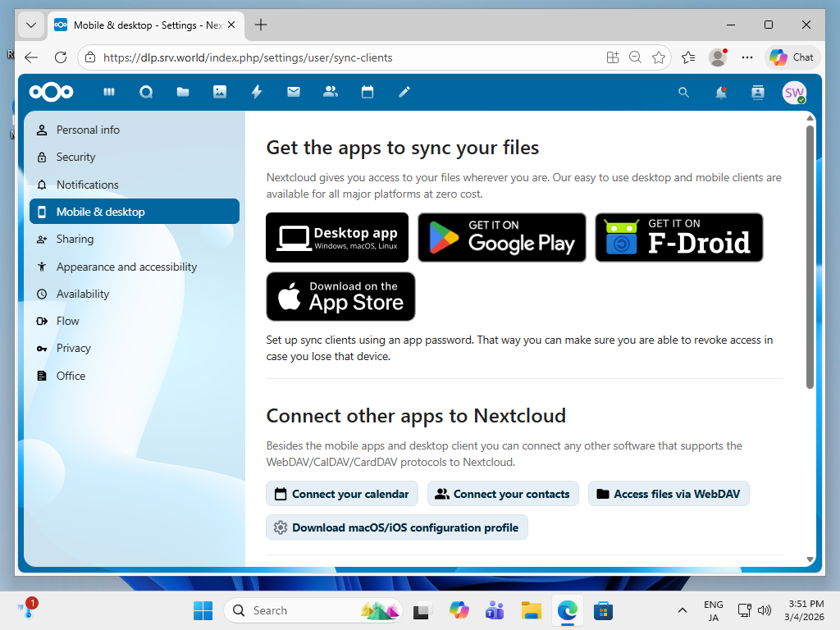Click the Desktop app download badge

(x=337, y=237)
